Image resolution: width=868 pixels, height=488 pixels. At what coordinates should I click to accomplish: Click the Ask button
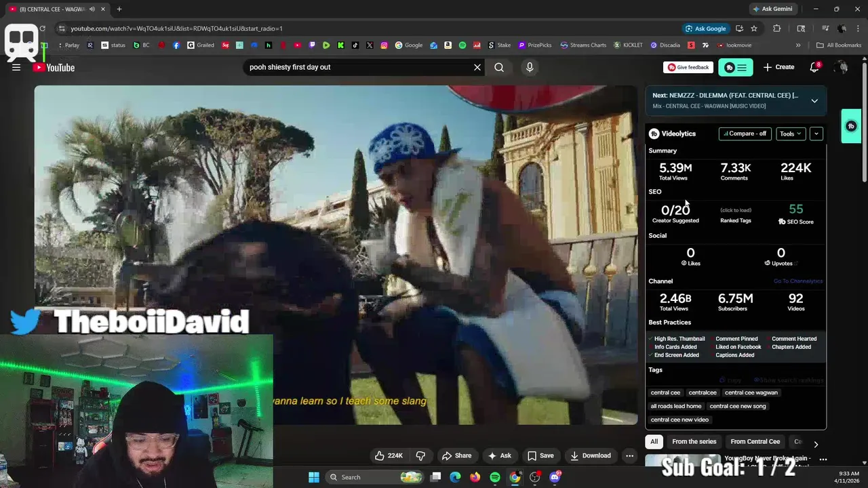[500, 455]
